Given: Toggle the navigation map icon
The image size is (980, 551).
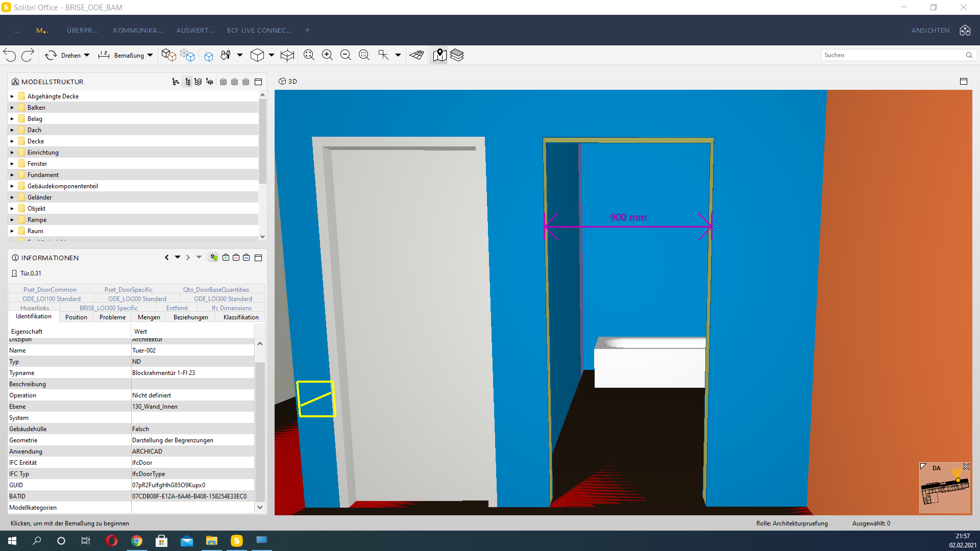Looking at the screenshot, I should [x=439, y=55].
